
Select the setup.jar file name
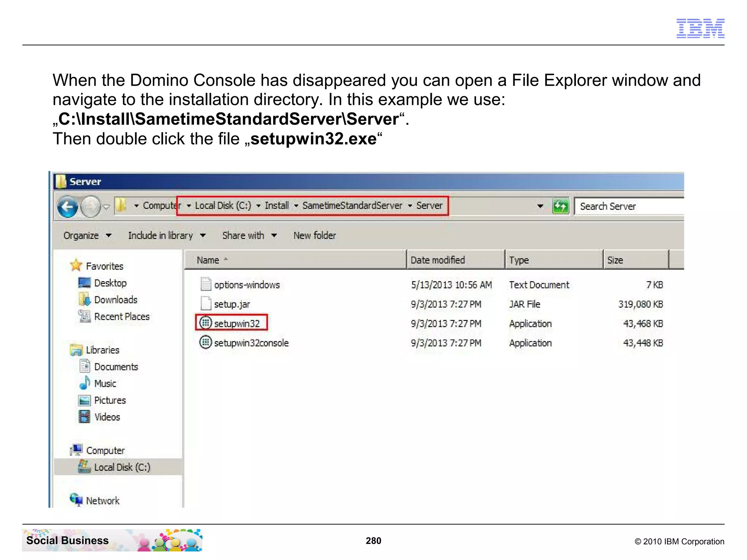point(232,304)
